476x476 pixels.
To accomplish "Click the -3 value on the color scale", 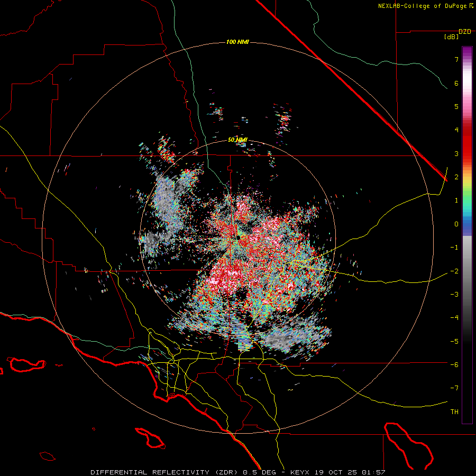I will click(x=454, y=295).
